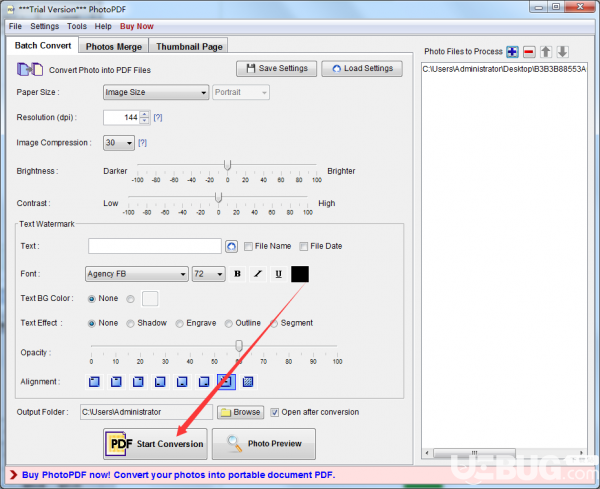600x489 pixels.
Task: Open font name dropdown Agency FB
Action: tap(137, 274)
